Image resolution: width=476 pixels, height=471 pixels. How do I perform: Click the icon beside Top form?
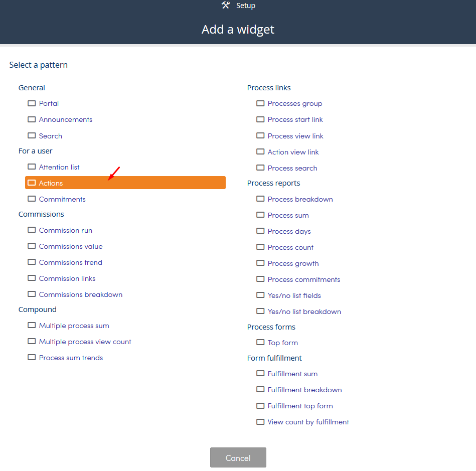[x=260, y=342]
